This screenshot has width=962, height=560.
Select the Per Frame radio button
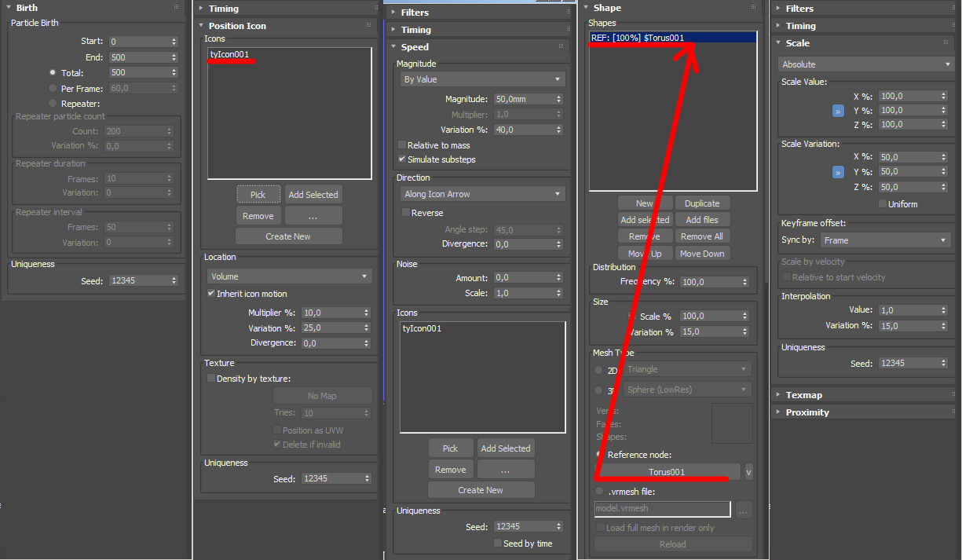click(53, 89)
